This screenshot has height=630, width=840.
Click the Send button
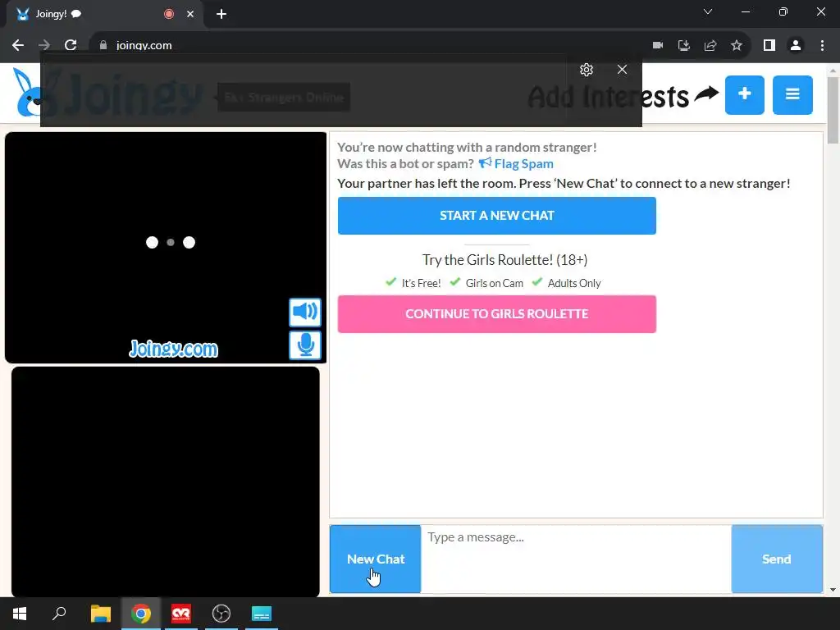(x=777, y=559)
